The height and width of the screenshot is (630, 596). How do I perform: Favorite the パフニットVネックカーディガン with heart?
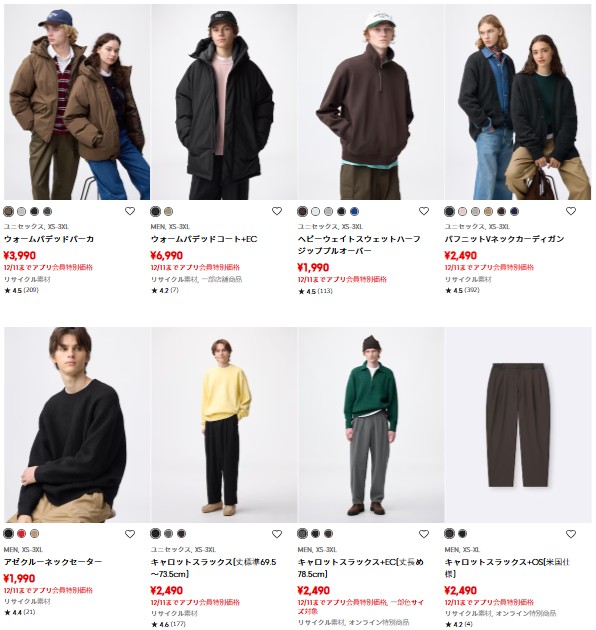click(x=571, y=211)
